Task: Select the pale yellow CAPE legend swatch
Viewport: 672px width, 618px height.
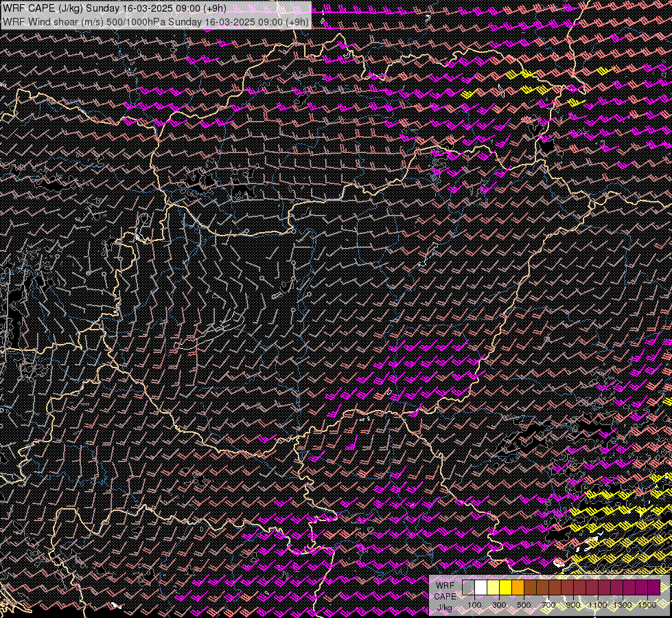Action: [x=494, y=588]
